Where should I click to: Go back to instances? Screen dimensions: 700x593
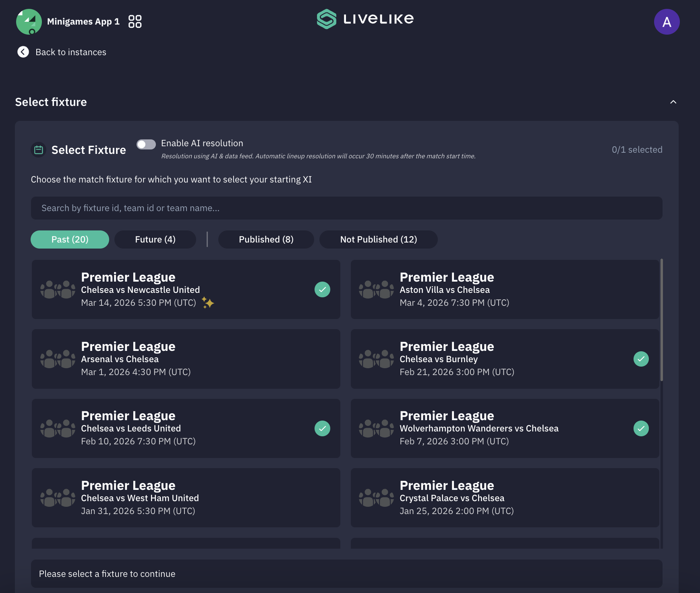pyautogui.click(x=71, y=52)
